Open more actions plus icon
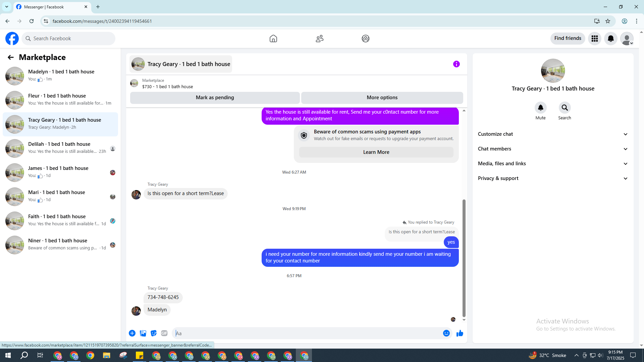Viewport: 644px width, 362px height. (x=132, y=333)
